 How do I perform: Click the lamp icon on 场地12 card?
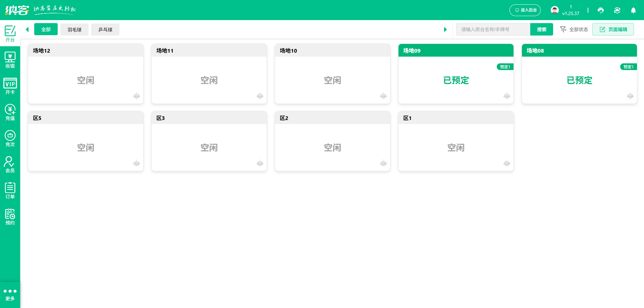pyautogui.click(x=137, y=96)
